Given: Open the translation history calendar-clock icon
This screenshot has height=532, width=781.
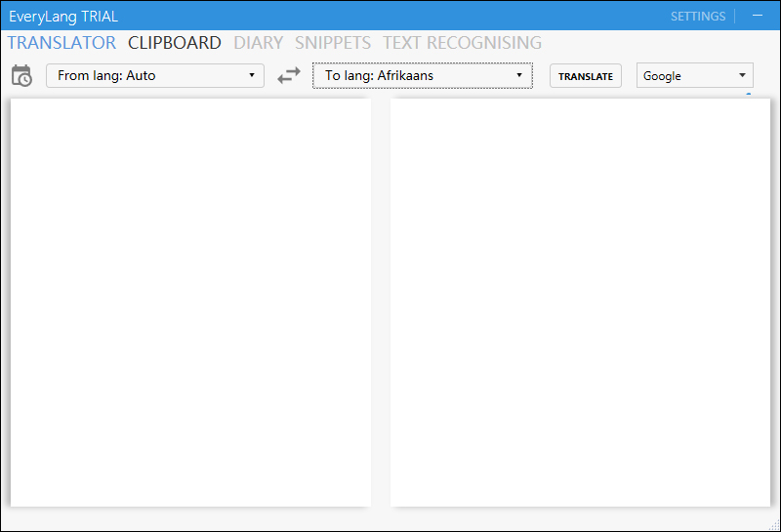Looking at the screenshot, I should [21, 76].
